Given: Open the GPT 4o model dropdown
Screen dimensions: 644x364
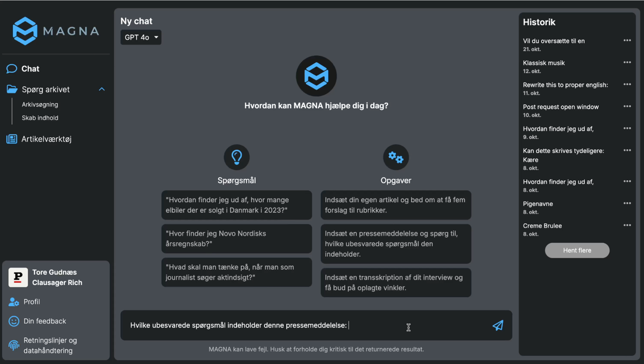Looking at the screenshot, I should 141,37.
